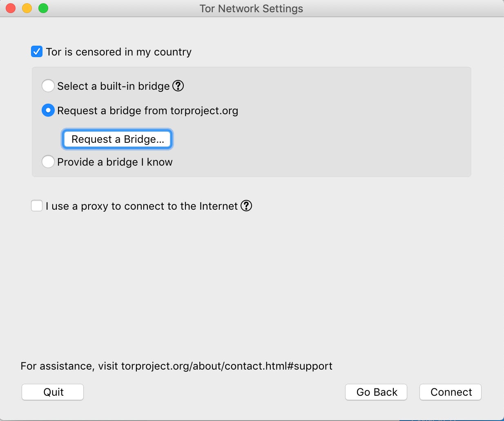
Task: Click the Tor Network Settings title text
Action: coord(251,9)
